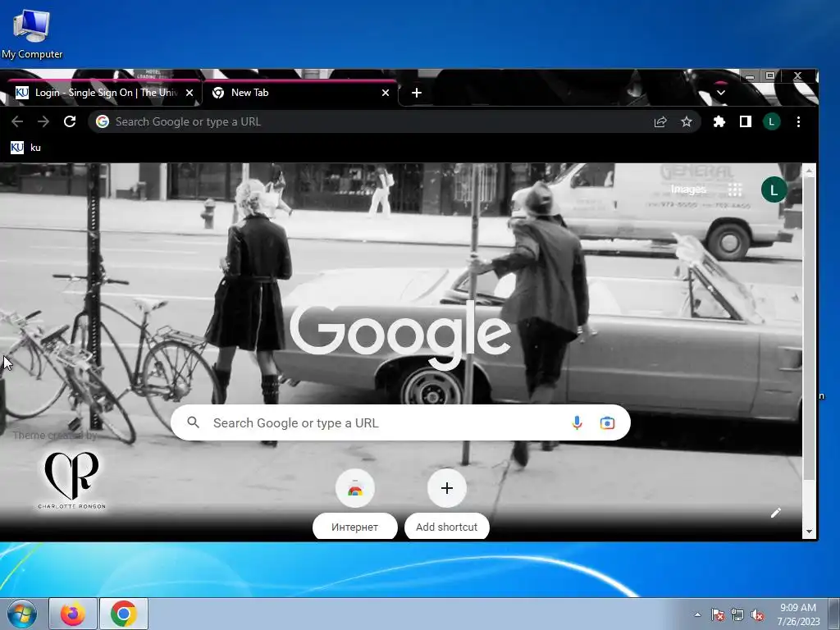Minimize the Chrome window
The width and height of the screenshot is (840, 630).
click(x=750, y=76)
